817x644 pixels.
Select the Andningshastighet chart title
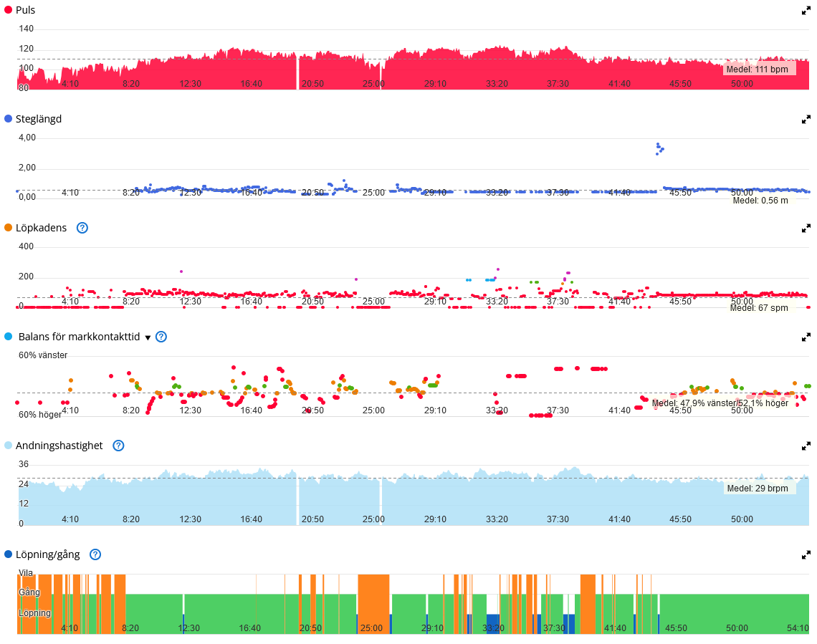[x=59, y=446]
